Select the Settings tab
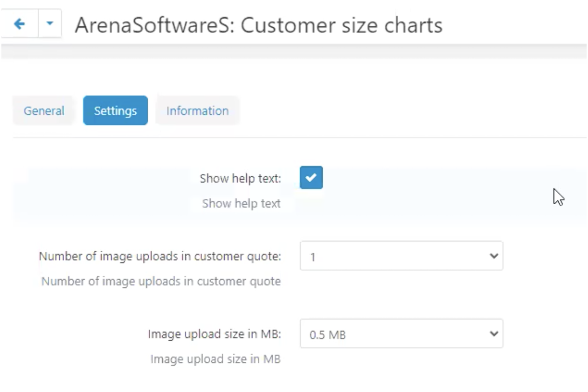This screenshot has height=392, width=588. pos(116,111)
